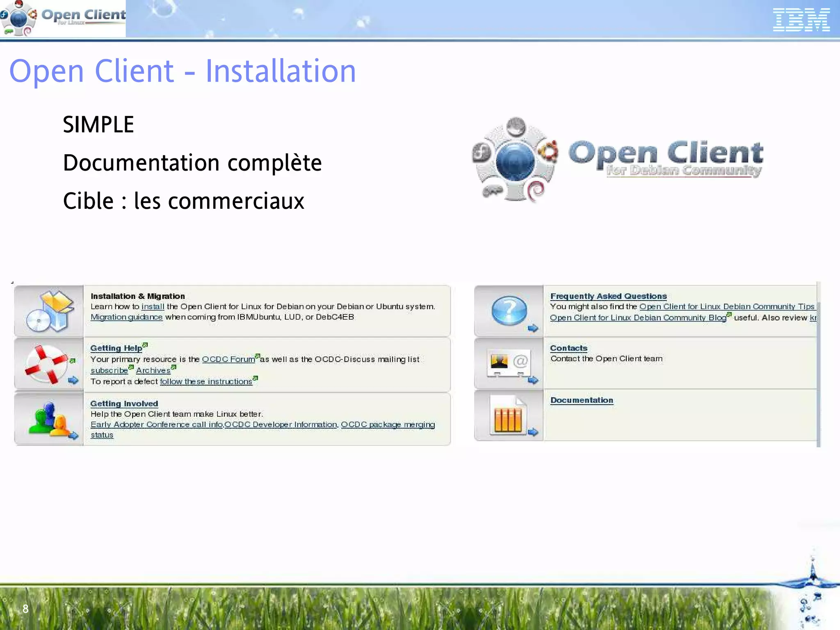Open the install link

[153, 306]
